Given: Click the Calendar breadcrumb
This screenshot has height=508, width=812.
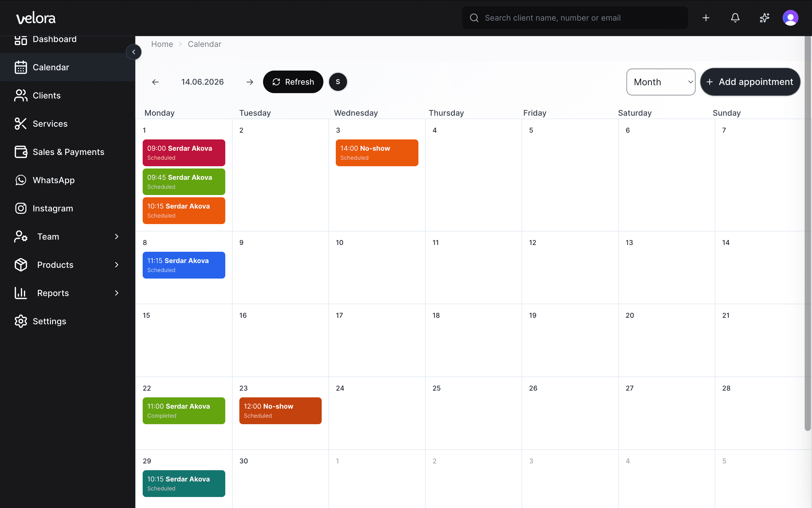Looking at the screenshot, I should pos(204,44).
